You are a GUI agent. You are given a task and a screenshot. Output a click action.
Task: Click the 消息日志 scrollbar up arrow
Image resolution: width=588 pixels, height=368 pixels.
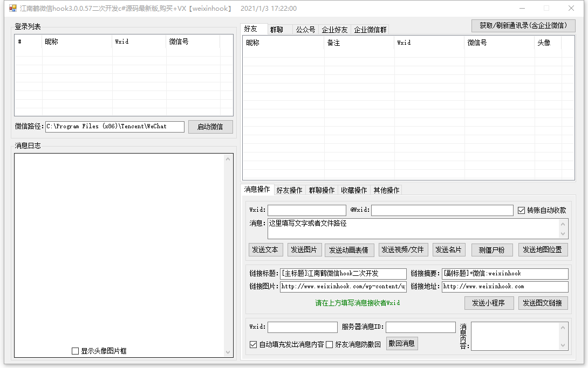(228, 159)
